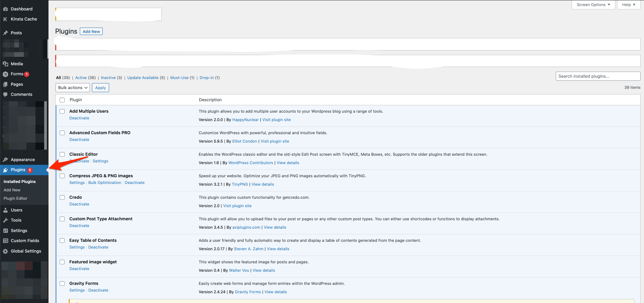Deactivate the Gravity Forms plugin
The width and height of the screenshot is (644, 303).
pos(98,290)
